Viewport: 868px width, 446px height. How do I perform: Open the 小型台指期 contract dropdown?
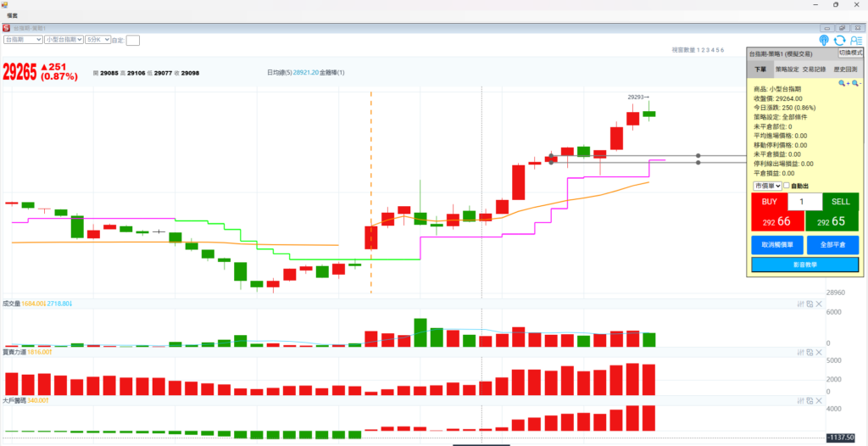pyautogui.click(x=64, y=39)
